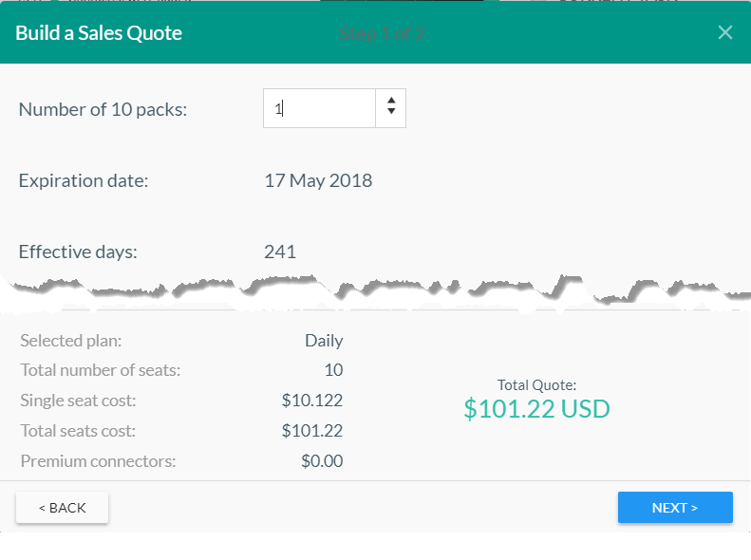The image size is (751, 560).
Task: Select the 17 May 2018 date value
Action: pyautogui.click(x=318, y=180)
